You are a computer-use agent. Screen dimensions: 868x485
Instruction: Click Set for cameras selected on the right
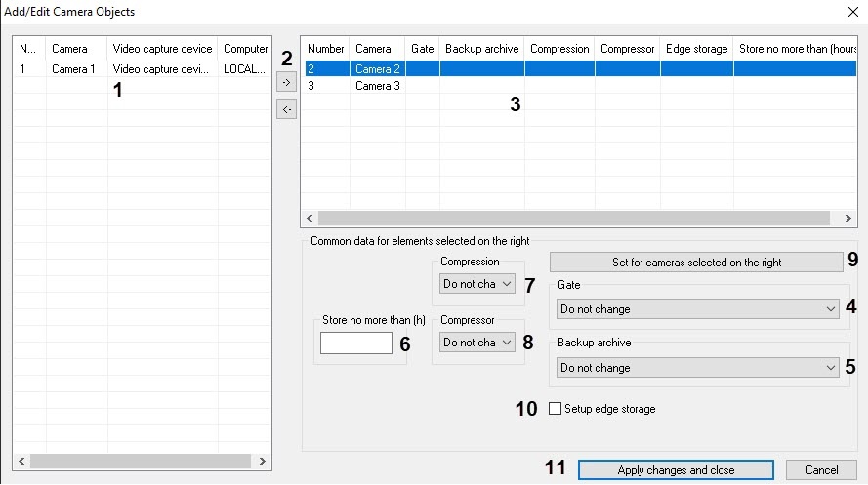696,263
